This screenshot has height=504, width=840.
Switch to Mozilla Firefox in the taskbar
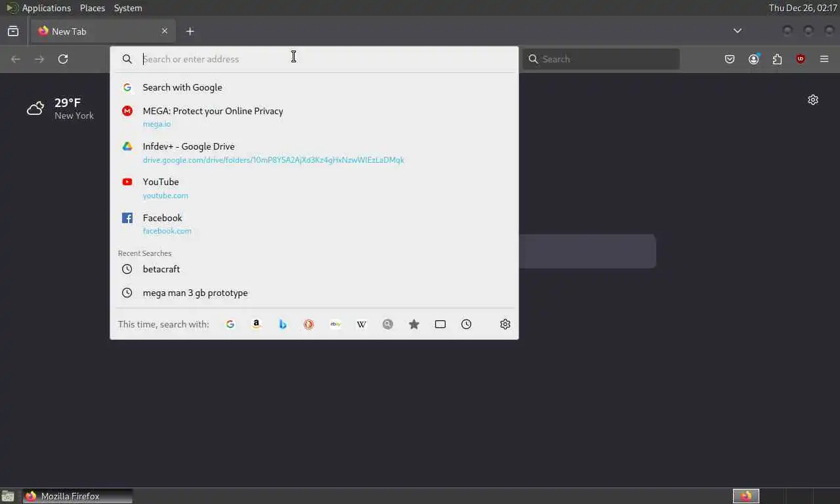point(78,496)
